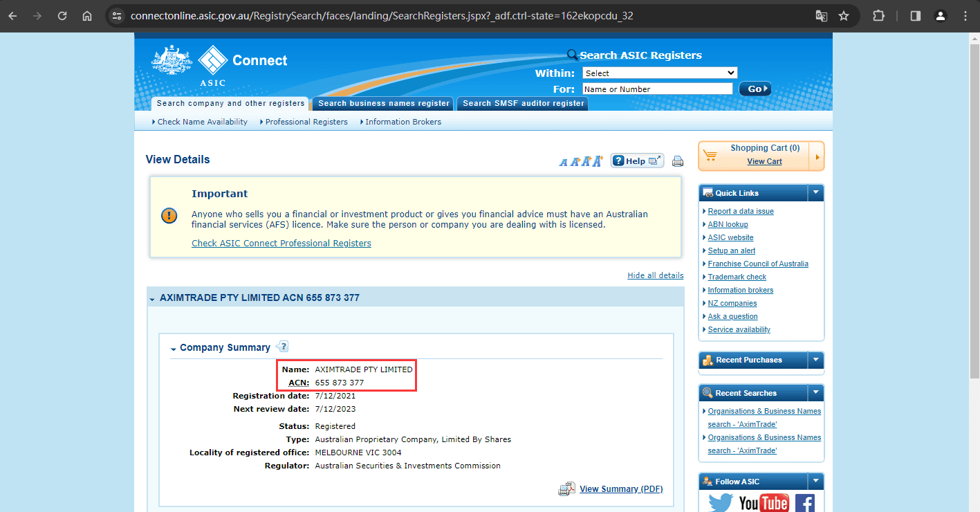Viewport: 980px width, 512px height.
Task: Bookmark this page with the star
Action: [x=844, y=15]
